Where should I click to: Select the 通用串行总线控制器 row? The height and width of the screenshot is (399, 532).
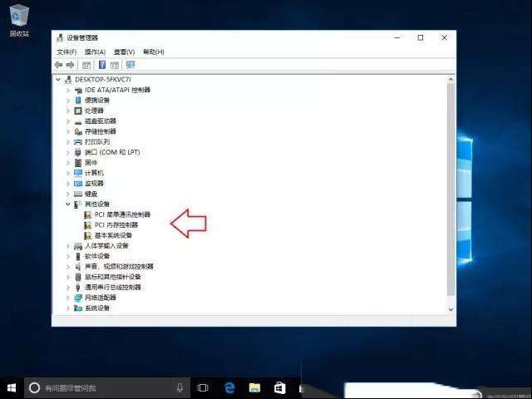[x=113, y=288]
